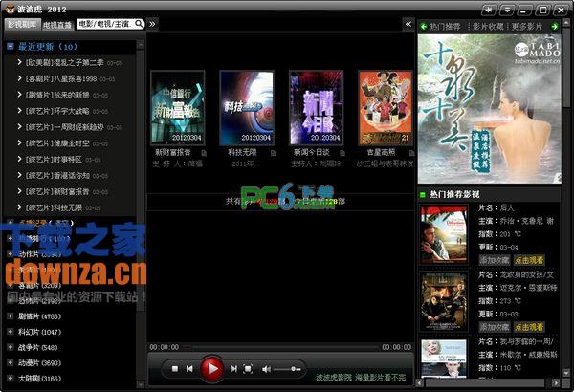Collapse the 最近更新 (10) section

[11, 47]
